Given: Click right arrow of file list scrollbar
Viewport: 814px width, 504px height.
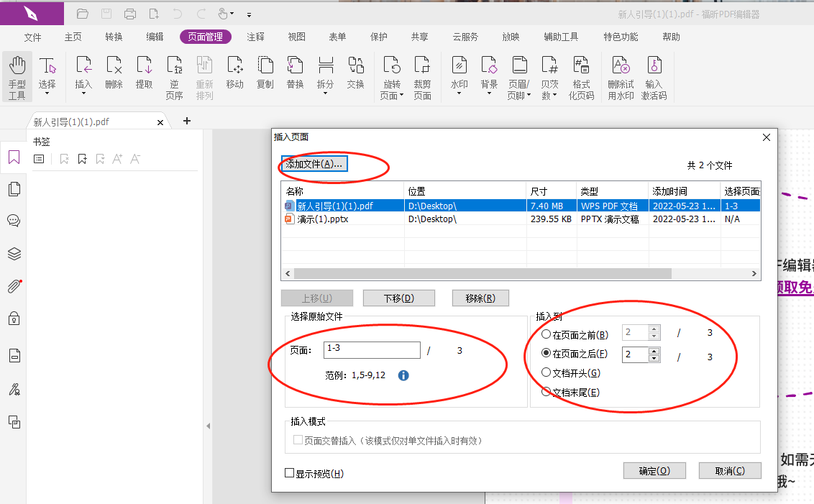Looking at the screenshot, I should coord(754,273).
